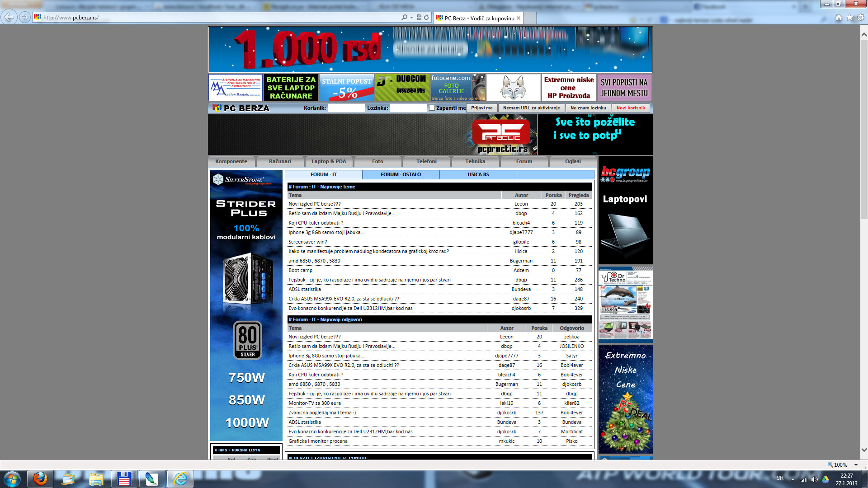This screenshot has width=868, height=488.
Task: Open the Laptop & PDA menu tab
Action: (329, 161)
